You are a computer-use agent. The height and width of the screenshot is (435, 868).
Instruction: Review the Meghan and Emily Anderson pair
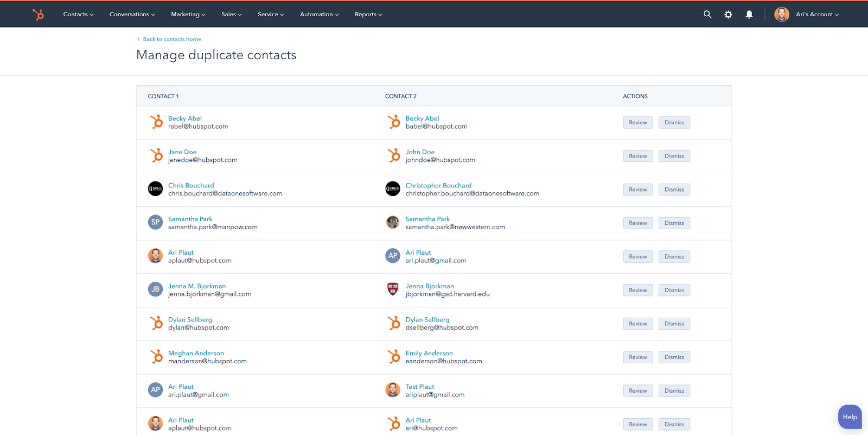[638, 357]
